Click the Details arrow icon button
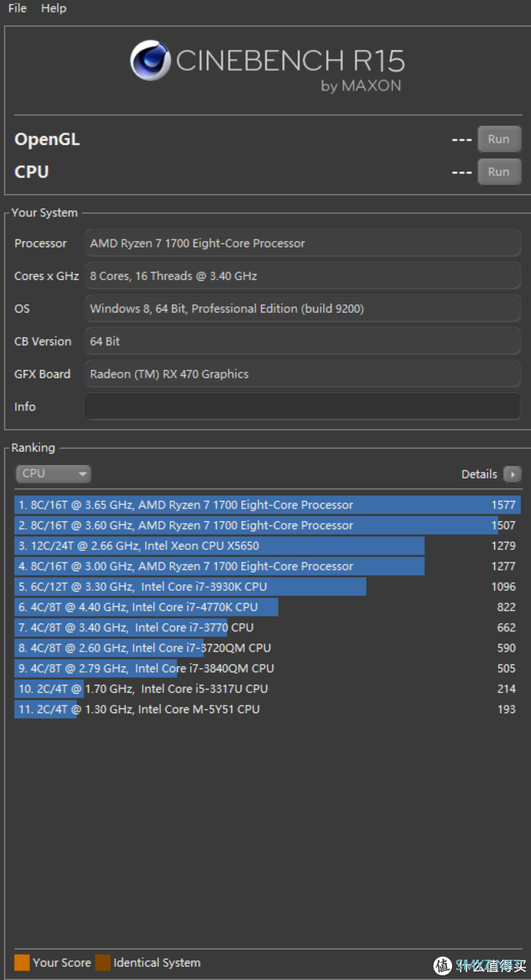The image size is (531, 980). point(512,474)
